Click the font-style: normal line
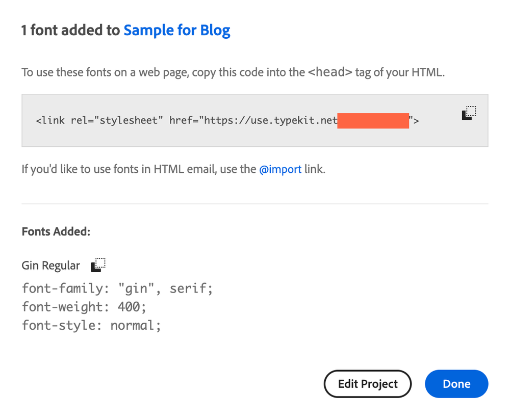Viewport: 510px width, 420px height. point(91,325)
